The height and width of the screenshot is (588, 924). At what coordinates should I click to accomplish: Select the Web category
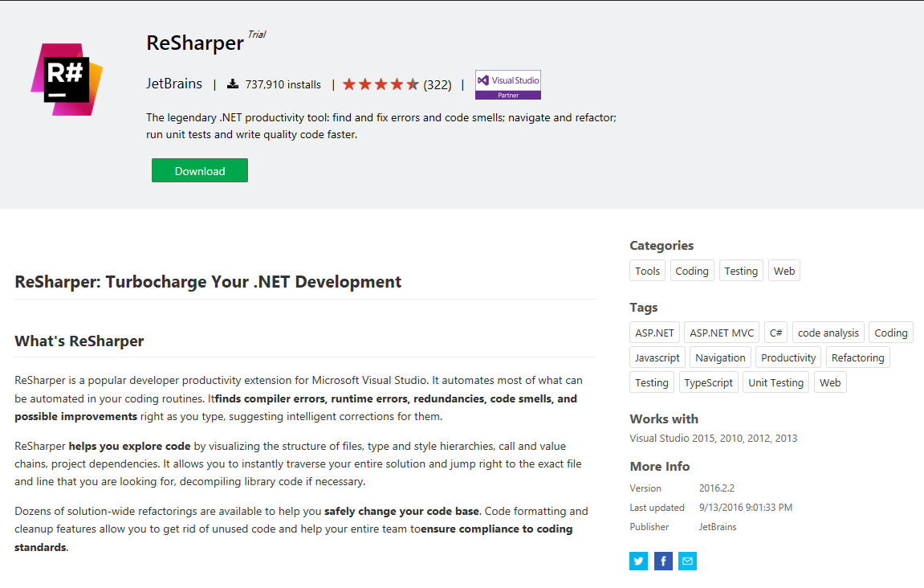[x=784, y=271]
